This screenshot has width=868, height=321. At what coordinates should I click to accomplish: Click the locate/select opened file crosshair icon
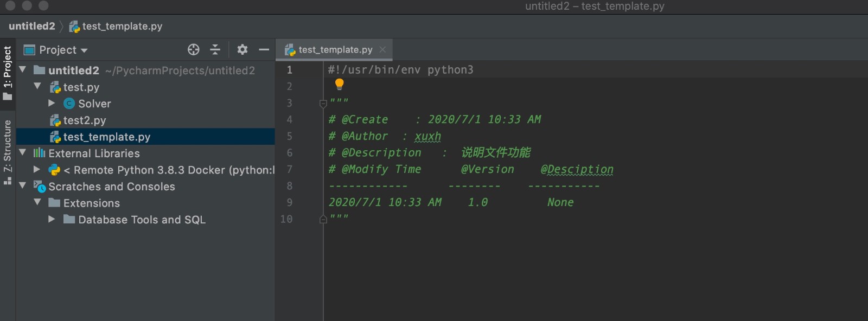click(194, 50)
